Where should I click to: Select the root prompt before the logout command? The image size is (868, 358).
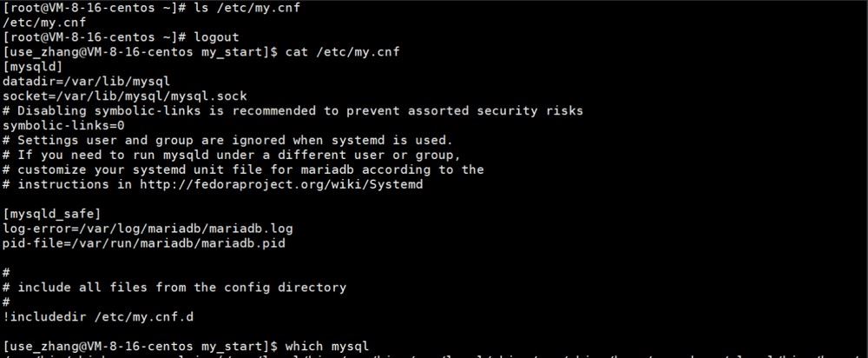[94, 37]
